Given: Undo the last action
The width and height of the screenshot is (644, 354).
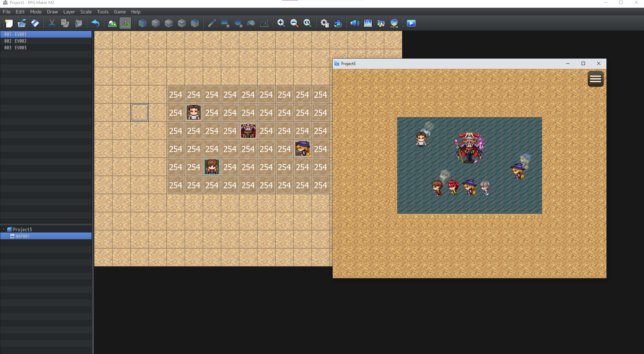Looking at the screenshot, I should [95, 23].
